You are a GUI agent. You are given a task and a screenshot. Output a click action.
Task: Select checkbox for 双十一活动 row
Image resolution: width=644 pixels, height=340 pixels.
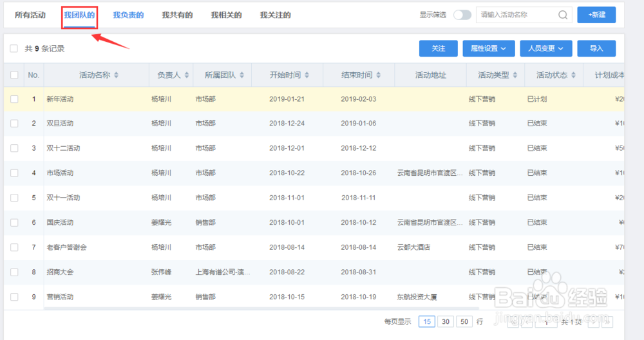click(14, 198)
